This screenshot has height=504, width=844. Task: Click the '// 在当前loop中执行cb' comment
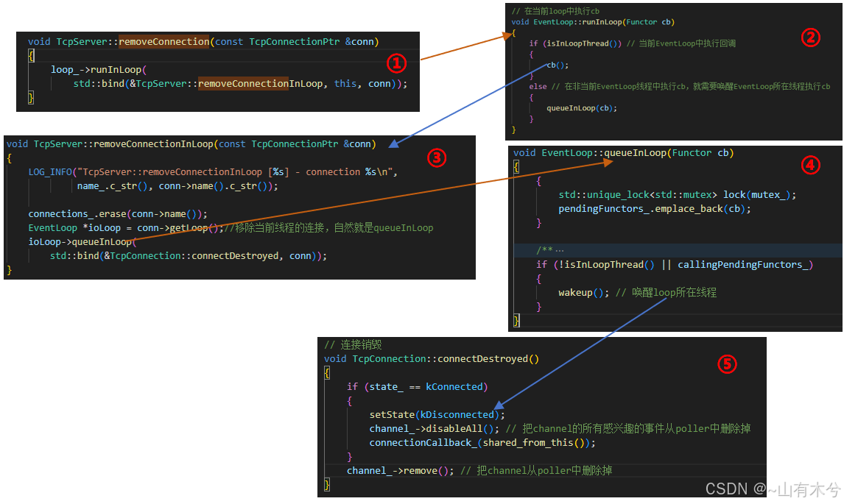point(555,11)
